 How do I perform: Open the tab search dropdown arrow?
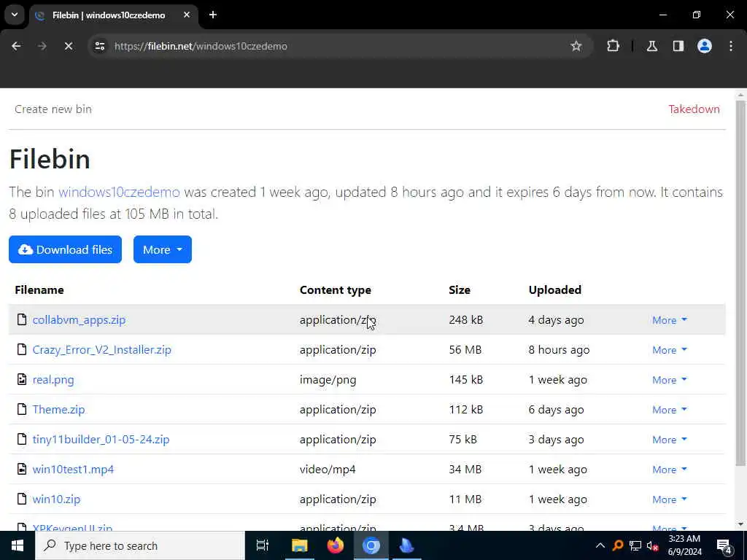tap(15, 15)
